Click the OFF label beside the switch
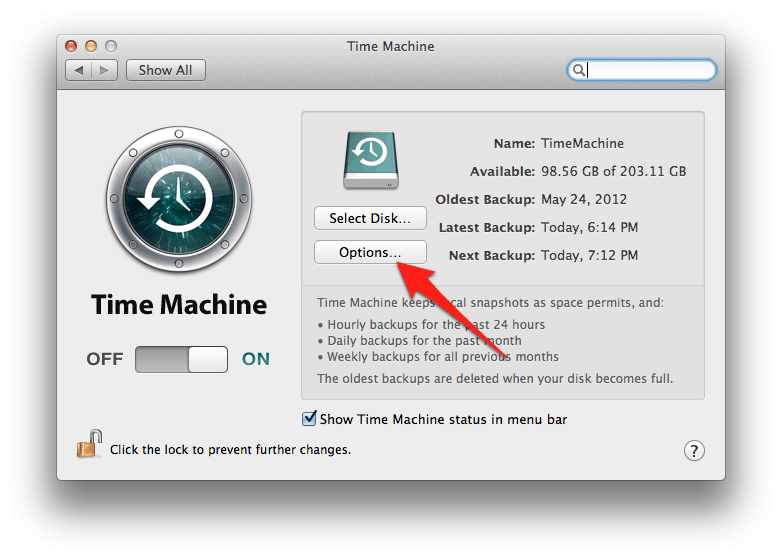 pos(105,359)
